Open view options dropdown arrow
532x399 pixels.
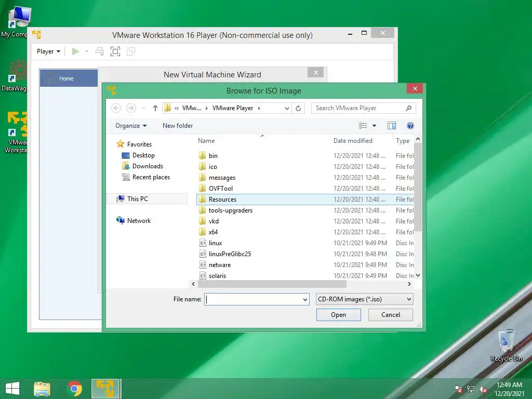(374, 126)
